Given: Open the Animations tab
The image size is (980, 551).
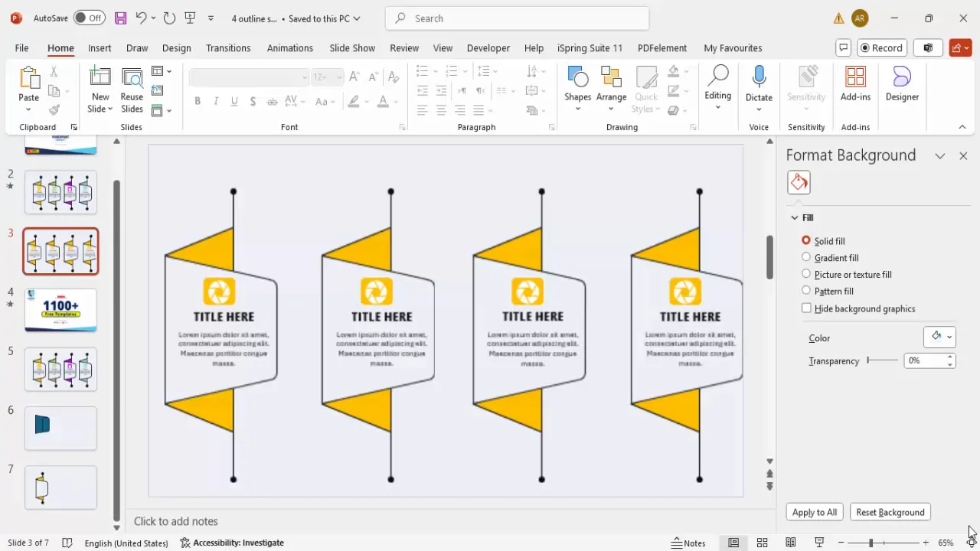Looking at the screenshot, I should (x=290, y=47).
